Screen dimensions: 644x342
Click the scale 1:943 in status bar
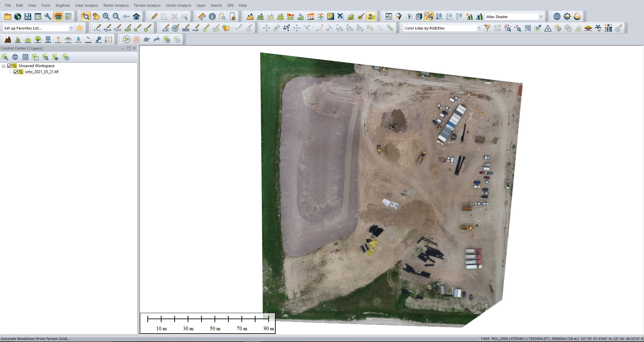[485, 339]
